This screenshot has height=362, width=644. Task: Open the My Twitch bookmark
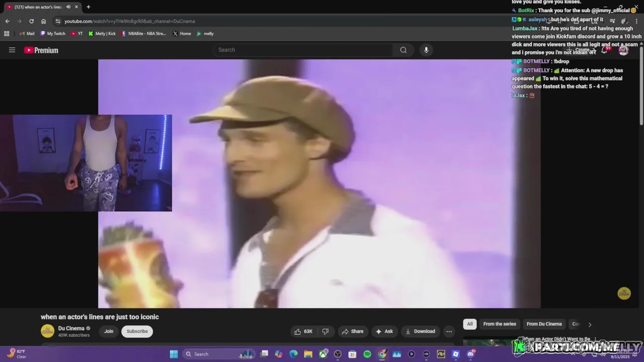[x=53, y=34]
